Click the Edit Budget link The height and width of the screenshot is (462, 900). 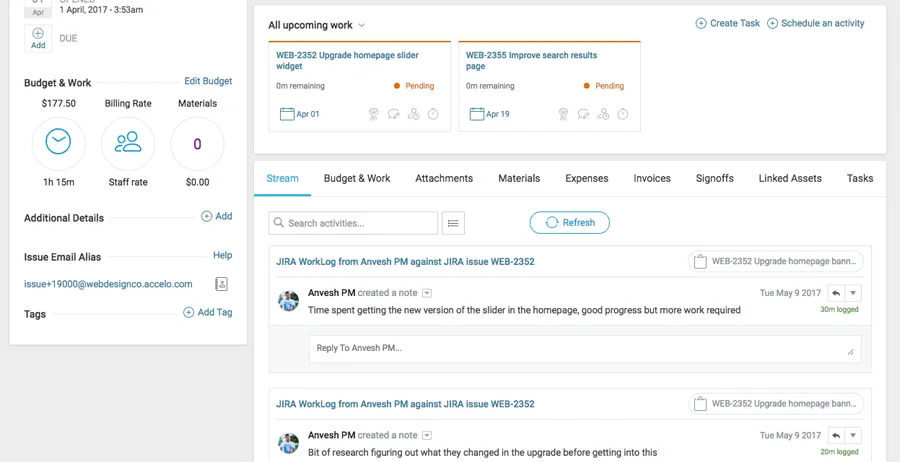208,81
